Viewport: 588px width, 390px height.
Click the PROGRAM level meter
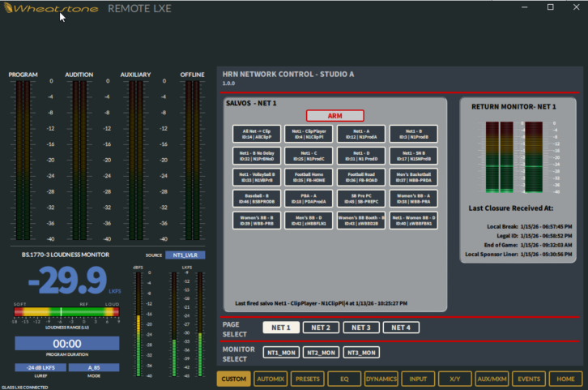point(23,161)
